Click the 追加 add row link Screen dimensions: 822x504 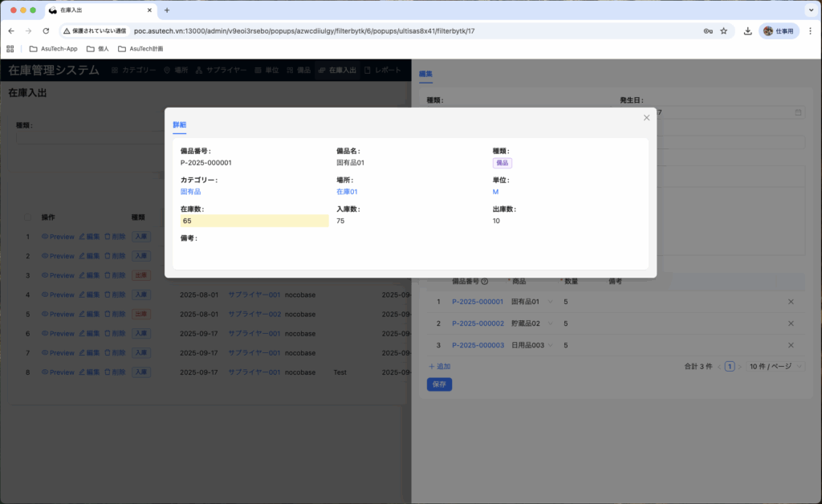point(439,366)
